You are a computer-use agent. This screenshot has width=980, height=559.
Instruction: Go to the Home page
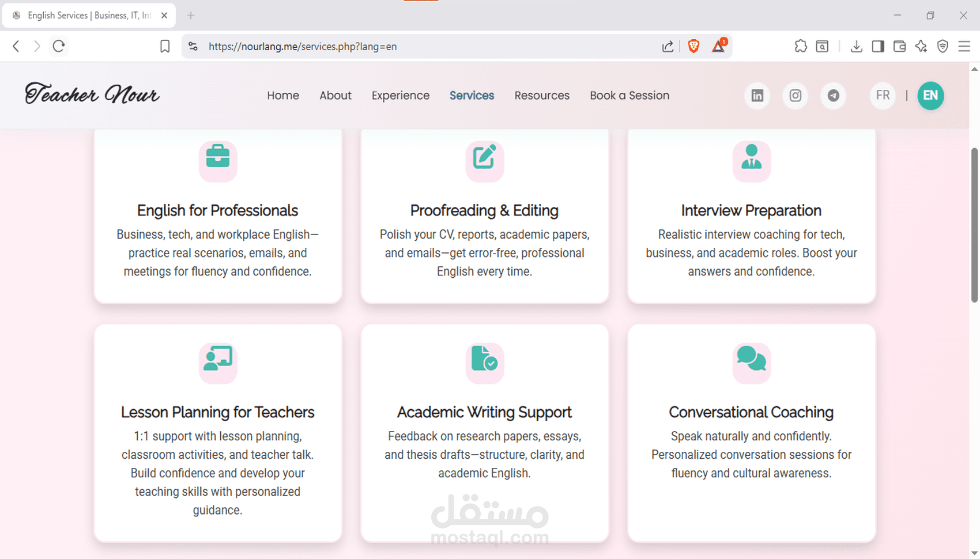coord(283,96)
